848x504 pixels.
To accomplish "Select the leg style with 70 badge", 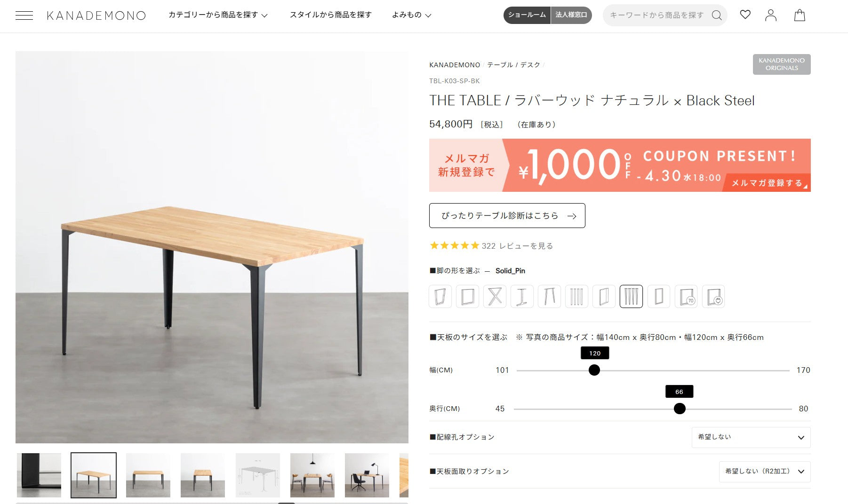I will [686, 297].
